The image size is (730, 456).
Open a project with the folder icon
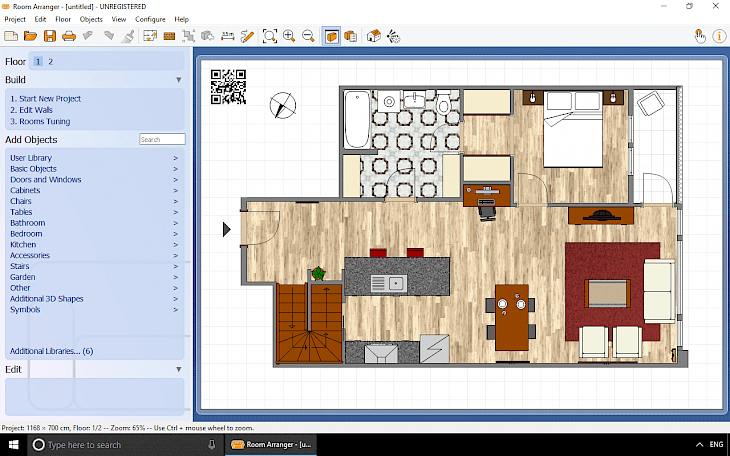coord(30,36)
